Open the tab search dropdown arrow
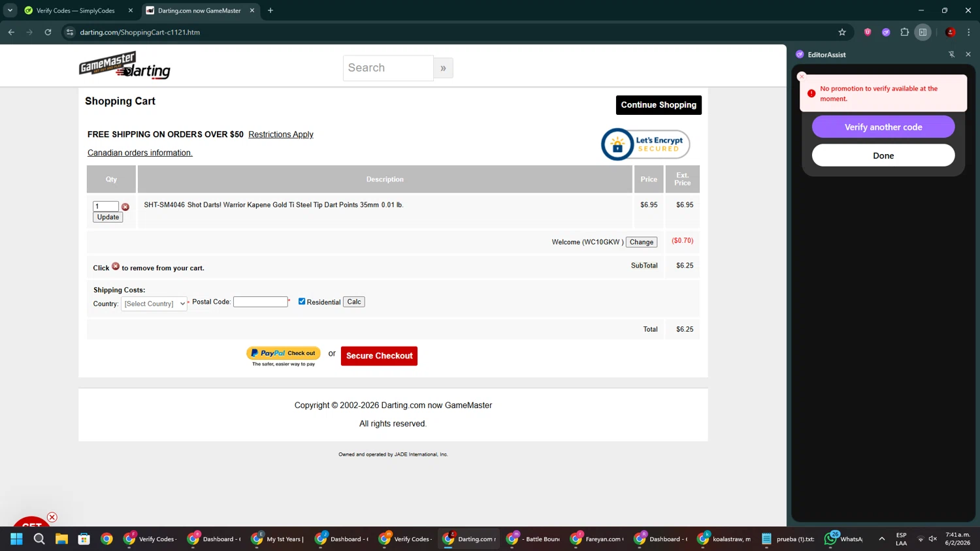The height and width of the screenshot is (551, 980). pyautogui.click(x=10, y=10)
